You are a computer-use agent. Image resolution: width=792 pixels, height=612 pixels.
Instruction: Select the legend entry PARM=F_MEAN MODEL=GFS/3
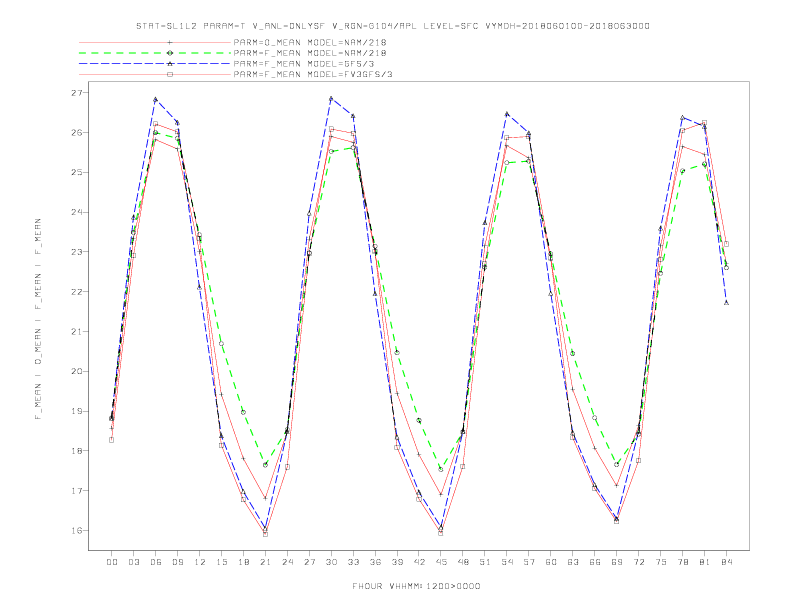point(304,64)
